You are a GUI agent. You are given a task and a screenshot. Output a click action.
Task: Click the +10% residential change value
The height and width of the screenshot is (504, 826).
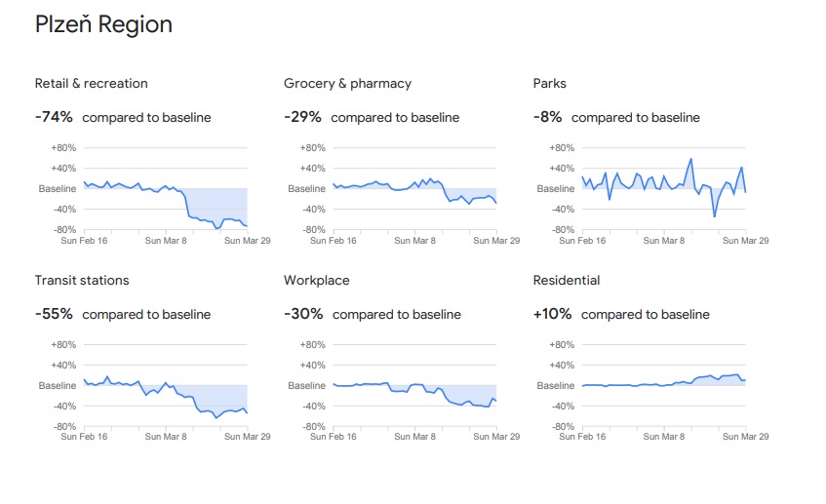(x=552, y=314)
